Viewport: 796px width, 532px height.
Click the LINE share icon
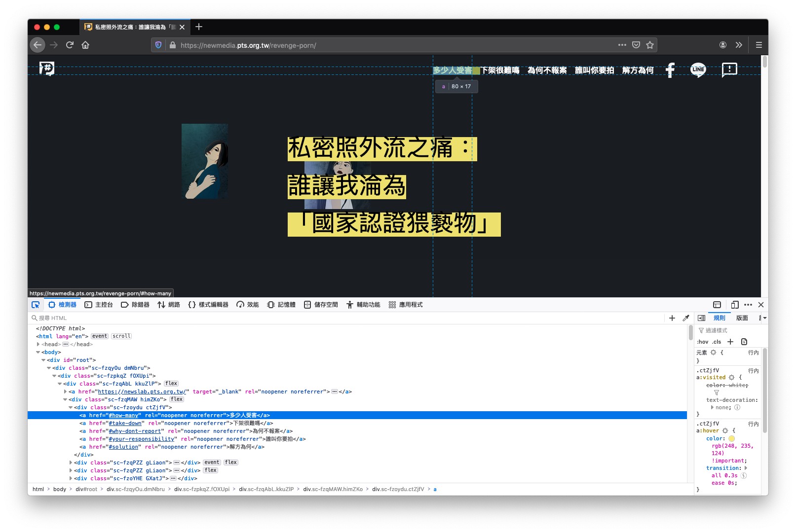[x=698, y=70]
